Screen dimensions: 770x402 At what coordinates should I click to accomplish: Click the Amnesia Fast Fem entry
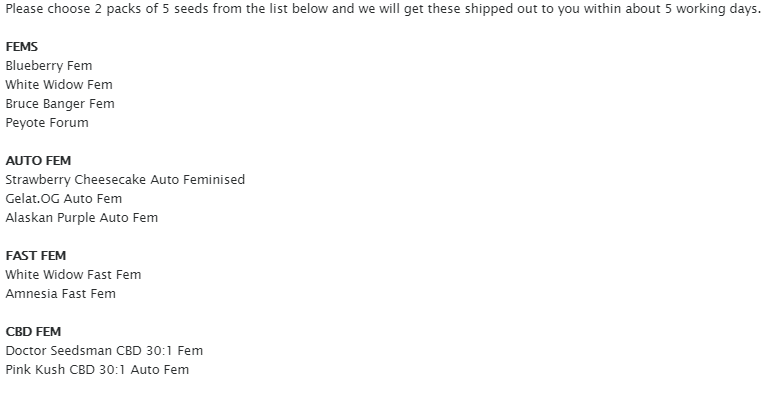click(60, 294)
